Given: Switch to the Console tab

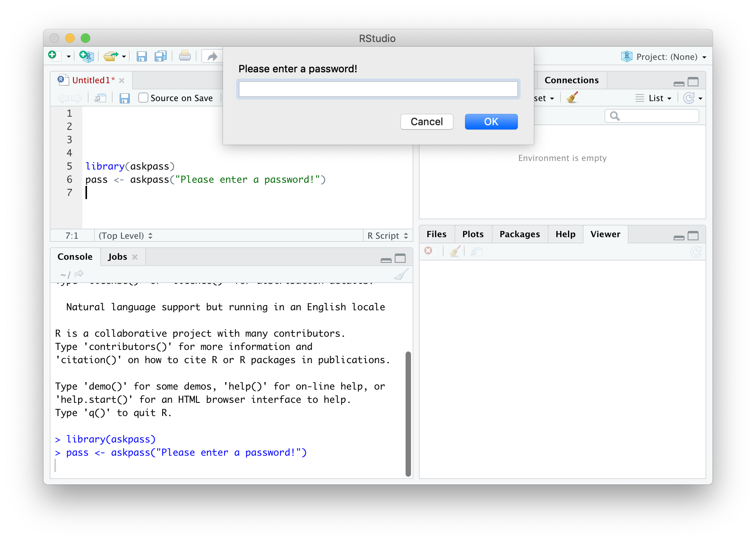Looking at the screenshot, I should tap(75, 257).
